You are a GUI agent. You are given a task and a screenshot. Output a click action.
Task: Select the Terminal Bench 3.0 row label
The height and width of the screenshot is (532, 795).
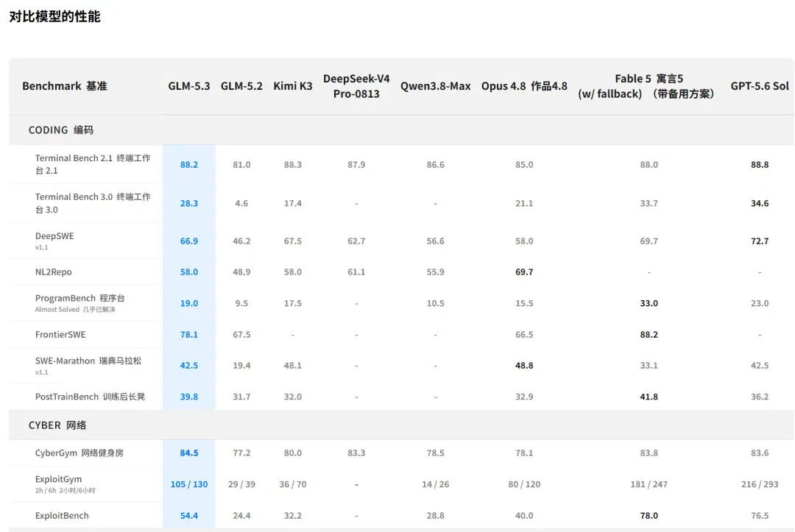(x=93, y=202)
